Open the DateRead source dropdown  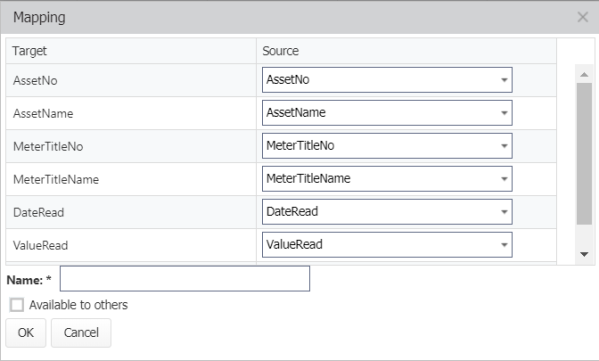tap(387, 212)
